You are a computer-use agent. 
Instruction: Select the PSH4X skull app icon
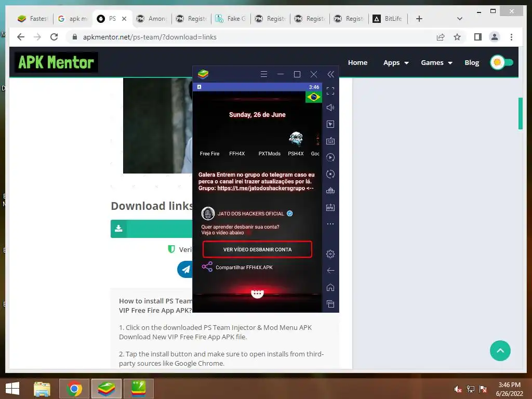296,139
